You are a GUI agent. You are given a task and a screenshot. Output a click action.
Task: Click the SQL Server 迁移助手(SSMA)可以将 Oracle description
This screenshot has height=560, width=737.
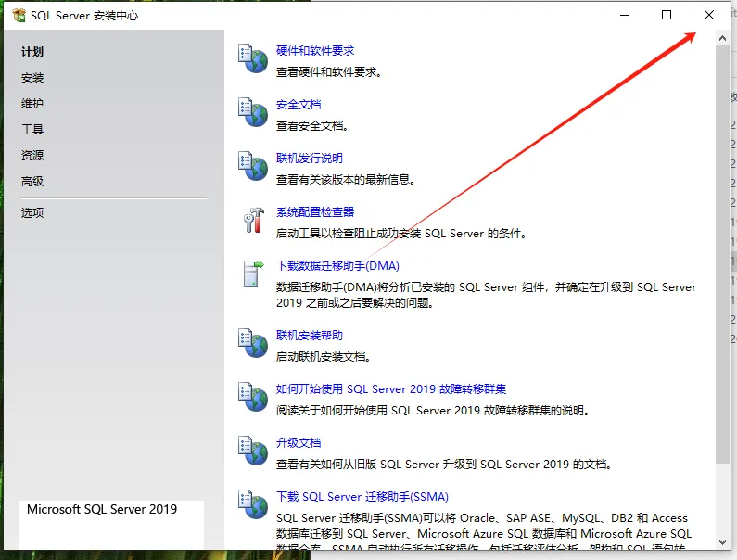[484, 533]
